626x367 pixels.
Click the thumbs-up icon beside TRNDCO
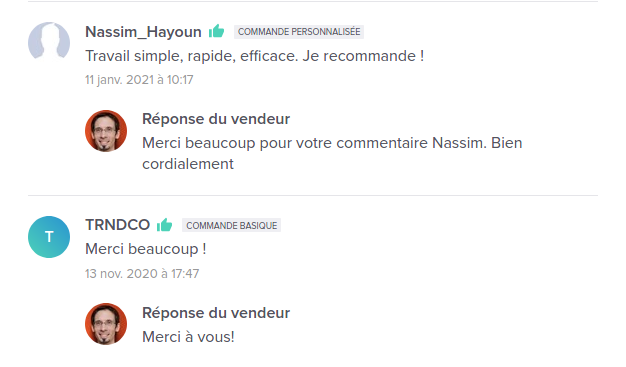(x=164, y=224)
